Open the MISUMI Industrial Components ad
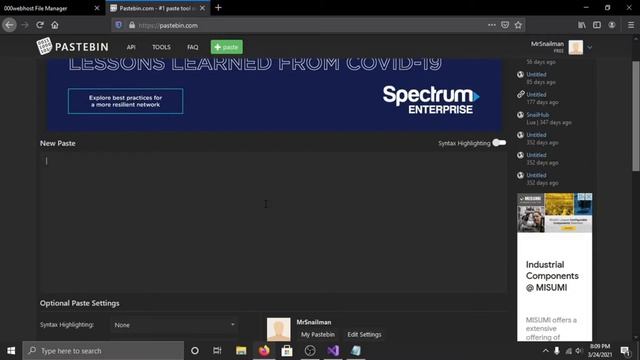This screenshot has height=360, width=640. tap(554, 267)
